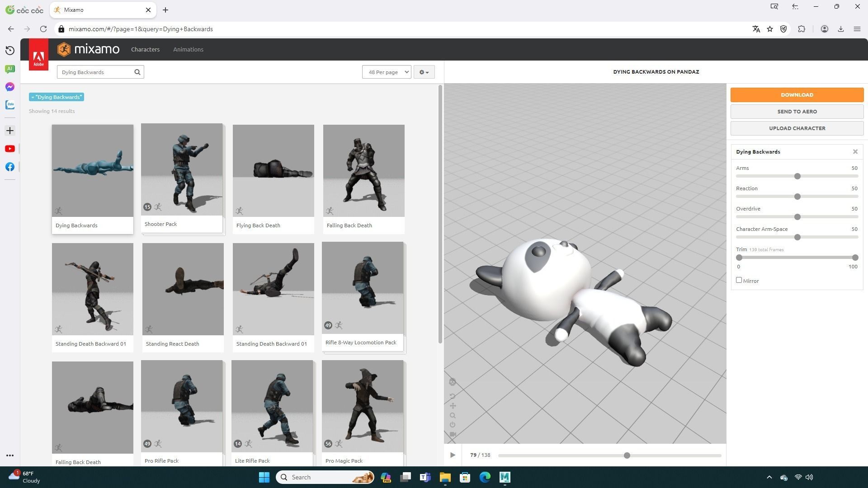Toggle the camera follow video icon

[x=453, y=435]
